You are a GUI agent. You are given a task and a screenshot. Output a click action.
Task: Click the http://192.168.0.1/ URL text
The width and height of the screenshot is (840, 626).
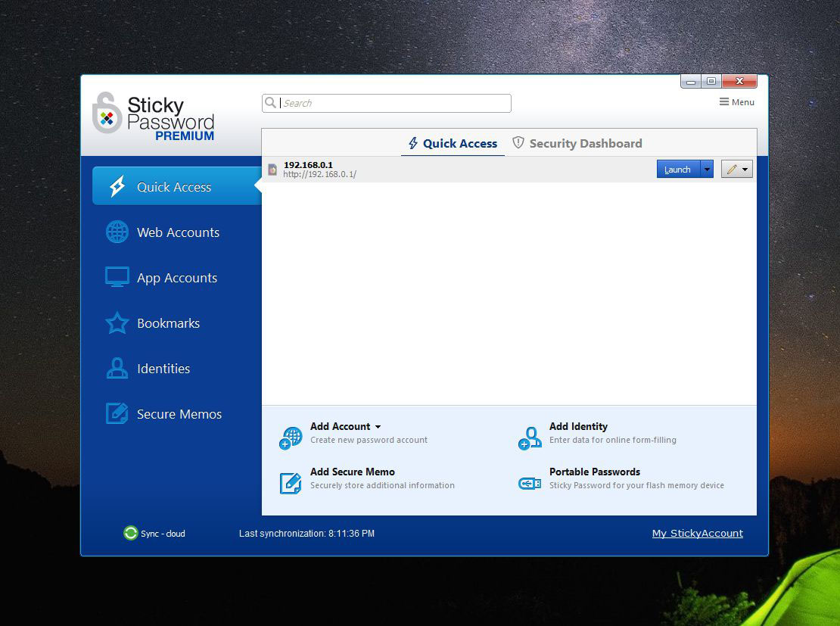320,174
